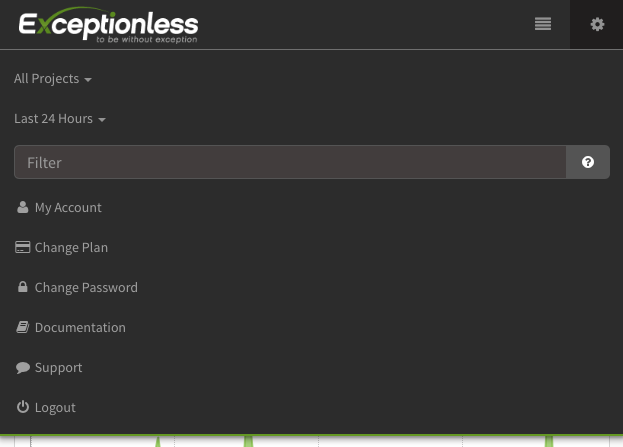Click the padlock icon beside Change Password
Image resolution: width=623 pixels, height=447 pixels.
pos(22,288)
